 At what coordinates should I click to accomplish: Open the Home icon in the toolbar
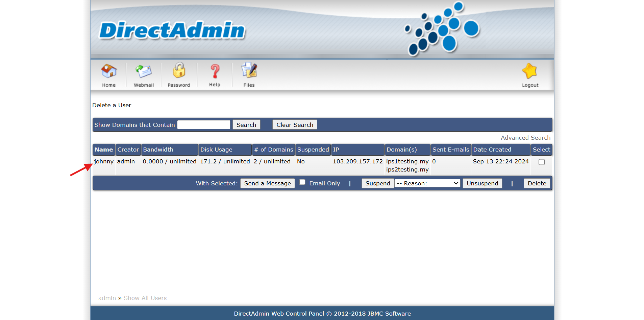109,75
